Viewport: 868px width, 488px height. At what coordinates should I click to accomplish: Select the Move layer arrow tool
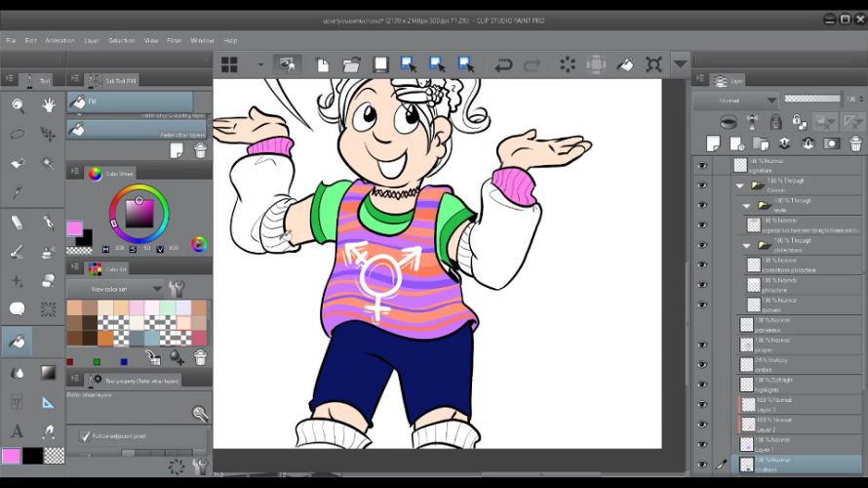(x=48, y=134)
